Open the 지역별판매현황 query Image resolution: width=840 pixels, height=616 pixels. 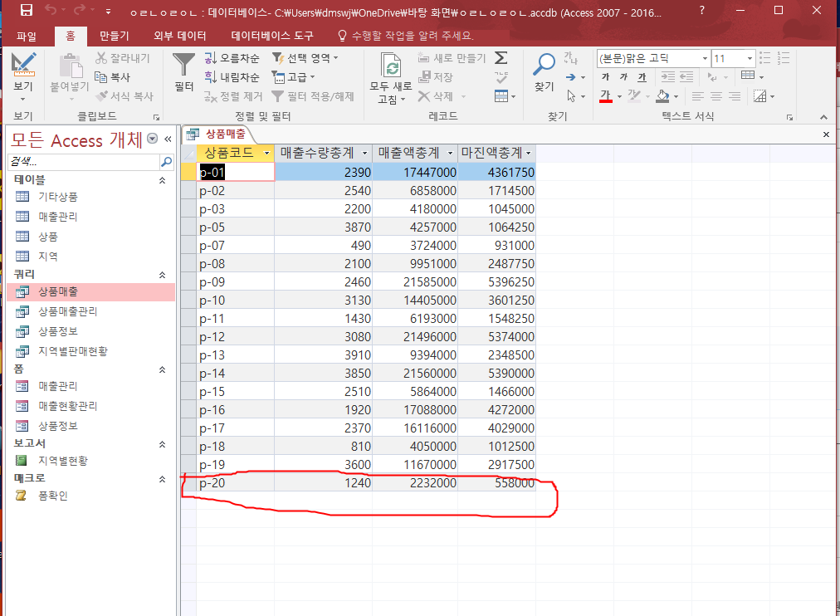pos(72,351)
